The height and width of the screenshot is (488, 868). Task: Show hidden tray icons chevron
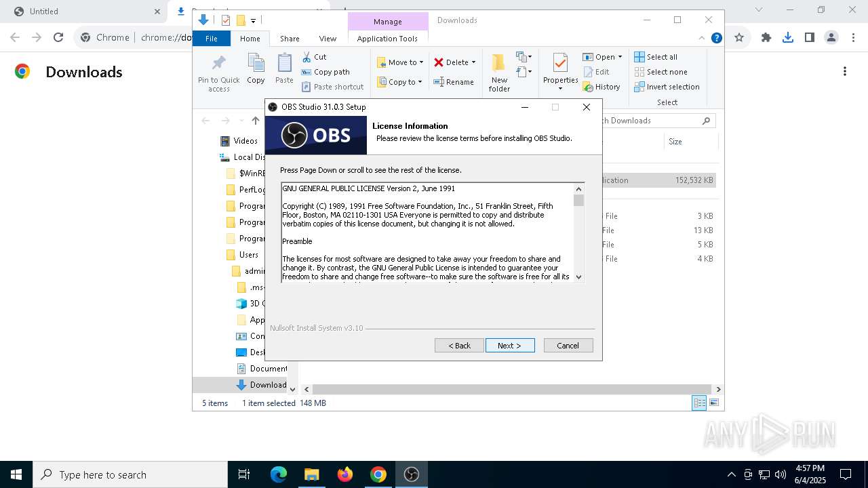731,474
